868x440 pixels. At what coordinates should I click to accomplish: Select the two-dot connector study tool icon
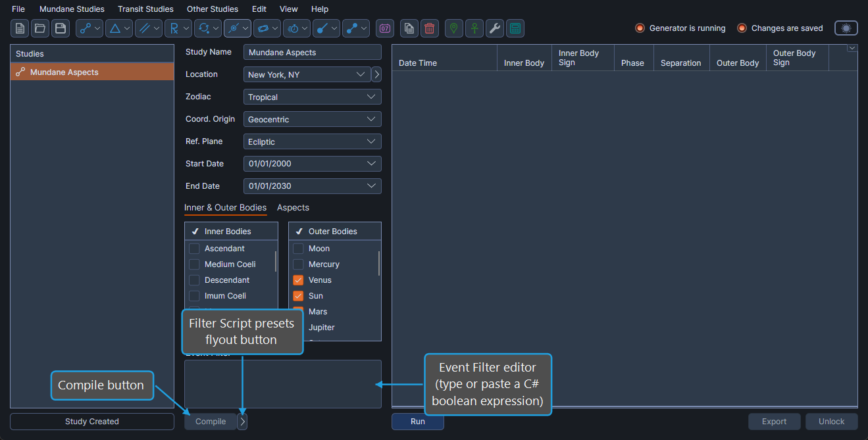coord(352,28)
